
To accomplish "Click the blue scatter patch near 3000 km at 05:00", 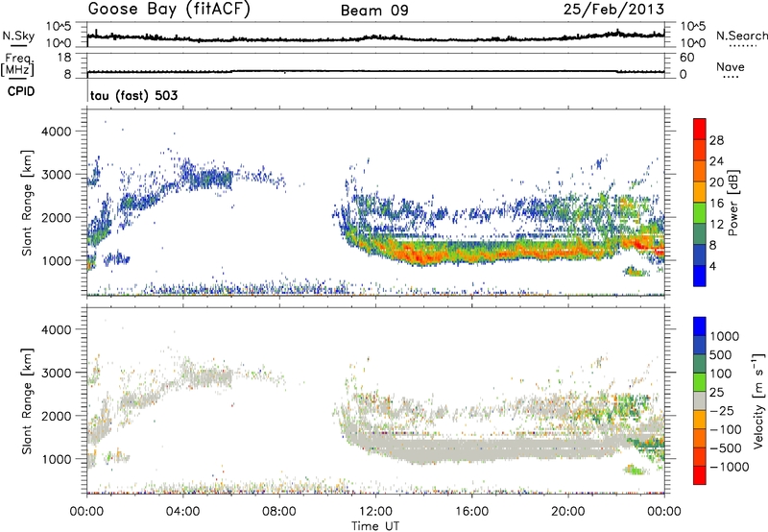I will [x=208, y=178].
